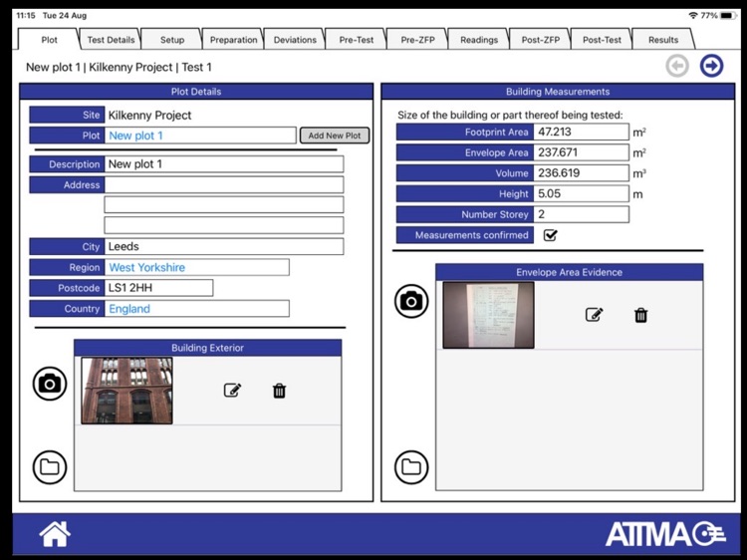Edit the Volume value 236.619
The width and height of the screenshot is (747, 560).
[582, 173]
